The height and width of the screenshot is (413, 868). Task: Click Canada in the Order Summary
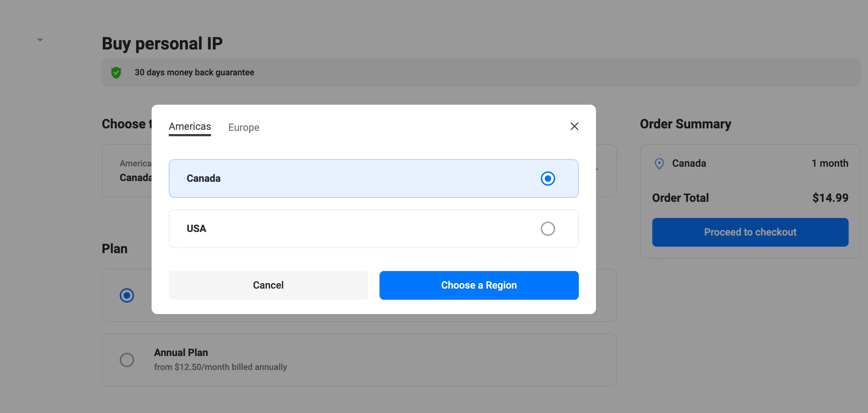[689, 163]
